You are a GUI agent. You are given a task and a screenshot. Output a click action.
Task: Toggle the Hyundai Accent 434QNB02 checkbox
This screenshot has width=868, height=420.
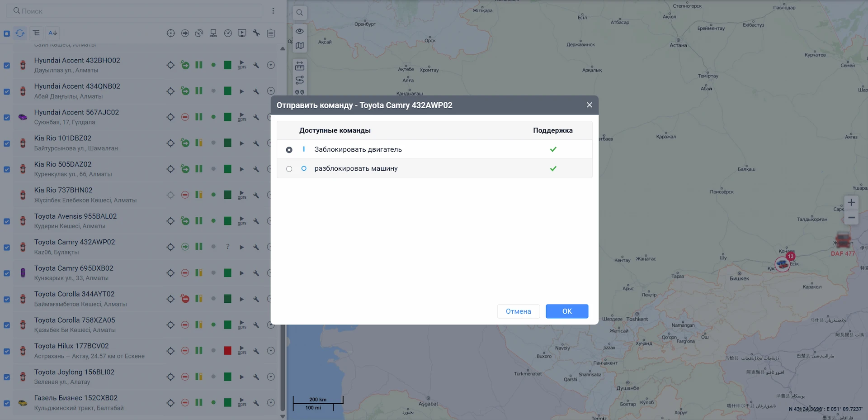(7, 91)
